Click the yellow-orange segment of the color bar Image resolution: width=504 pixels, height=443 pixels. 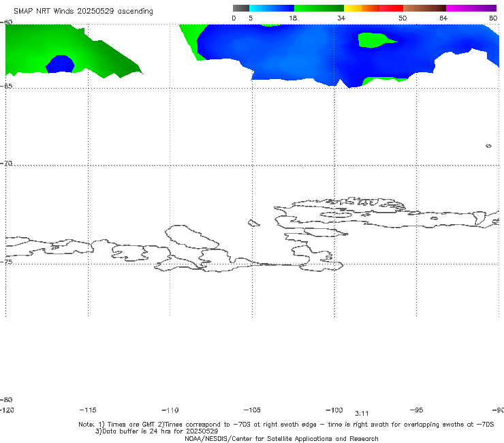[362, 8]
